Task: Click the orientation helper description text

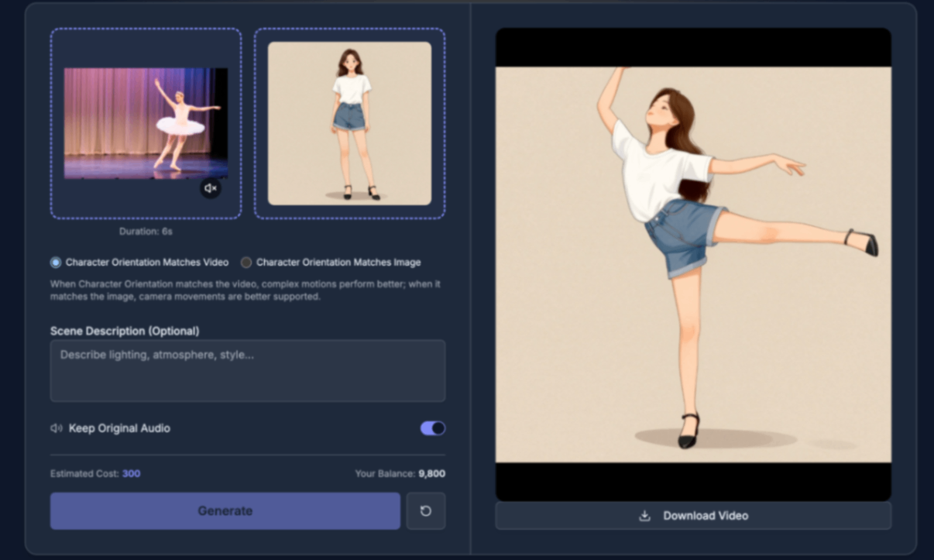Action: coord(245,290)
